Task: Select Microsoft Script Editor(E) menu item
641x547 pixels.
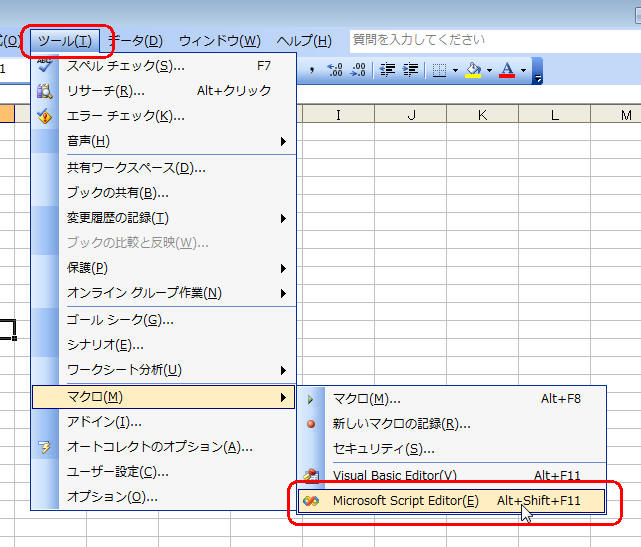Action: click(405, 500)
